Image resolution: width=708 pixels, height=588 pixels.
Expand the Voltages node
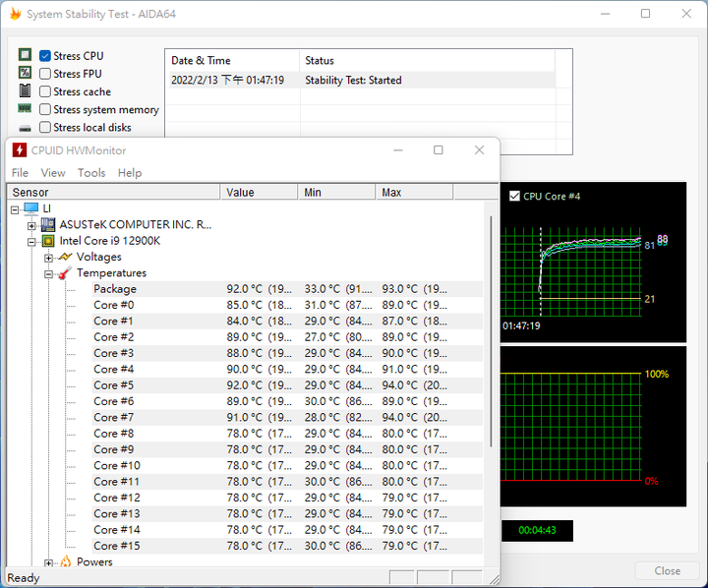click(x=49, y=259)
